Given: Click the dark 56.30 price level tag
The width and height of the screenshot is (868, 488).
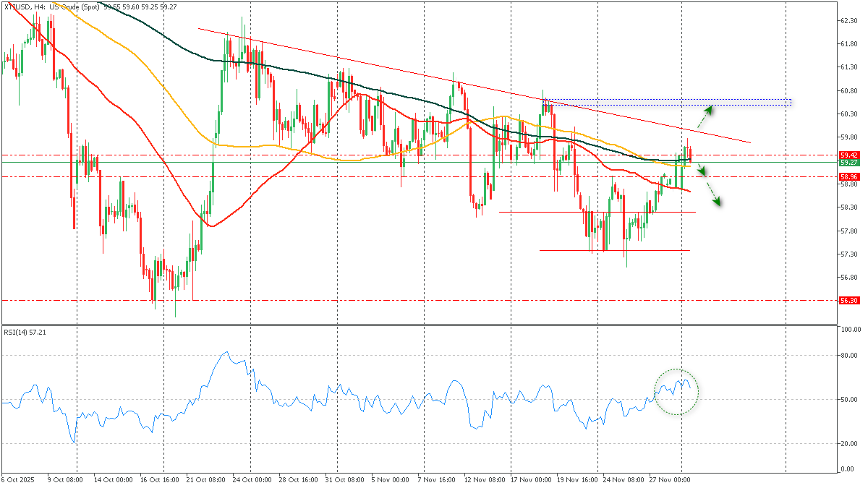Looking at the screenshot, I should tap(849, 299).
